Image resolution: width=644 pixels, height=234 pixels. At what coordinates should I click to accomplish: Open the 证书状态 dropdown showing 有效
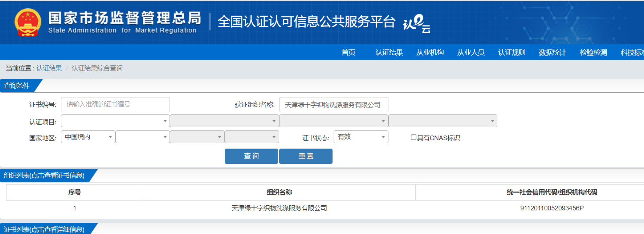tap(361, 137)
